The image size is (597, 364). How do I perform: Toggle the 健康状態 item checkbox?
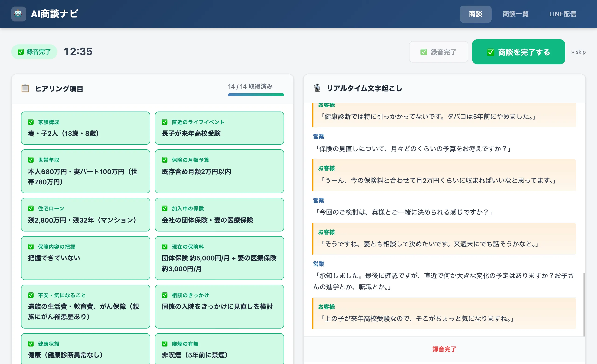(x=31, y=344)
